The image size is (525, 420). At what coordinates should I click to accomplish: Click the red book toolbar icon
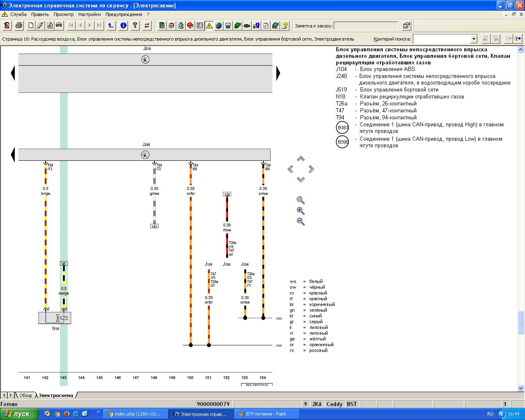(x=190, y=25)
